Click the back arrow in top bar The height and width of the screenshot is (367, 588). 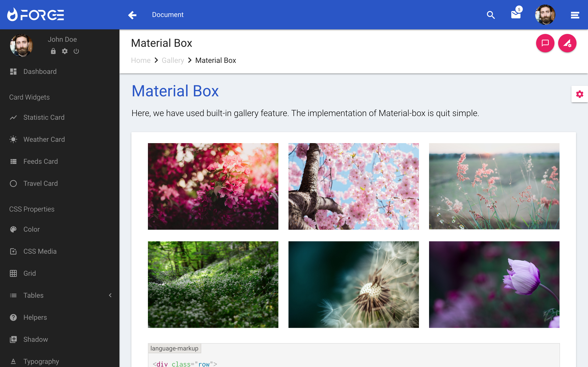132,15
